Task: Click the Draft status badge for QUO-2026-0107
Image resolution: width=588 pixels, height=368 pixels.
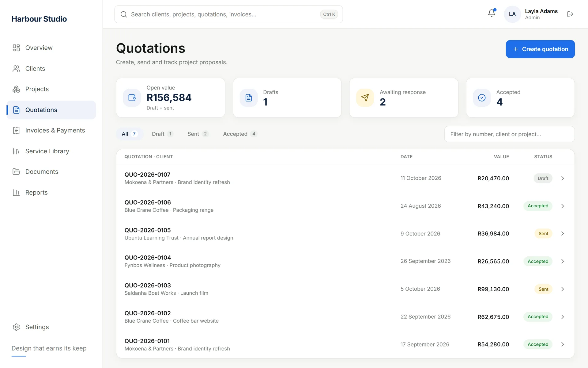Action: coord(543,178)
